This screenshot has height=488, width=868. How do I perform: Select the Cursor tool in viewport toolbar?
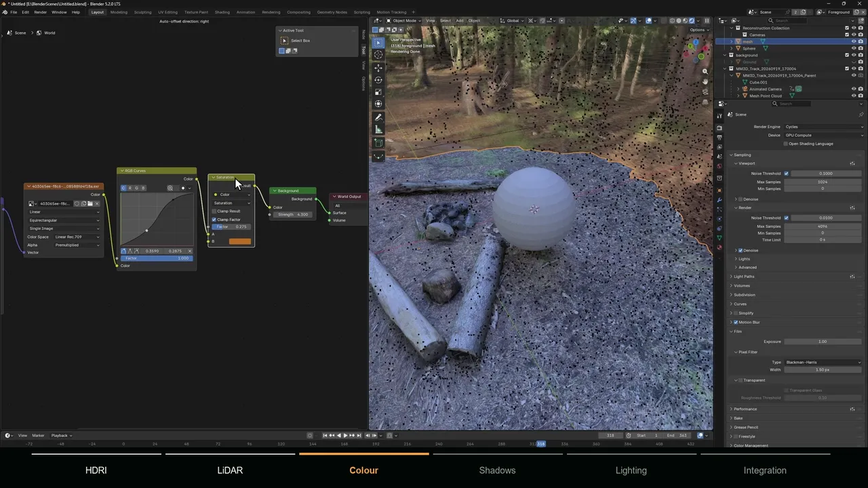click(378, 55)
